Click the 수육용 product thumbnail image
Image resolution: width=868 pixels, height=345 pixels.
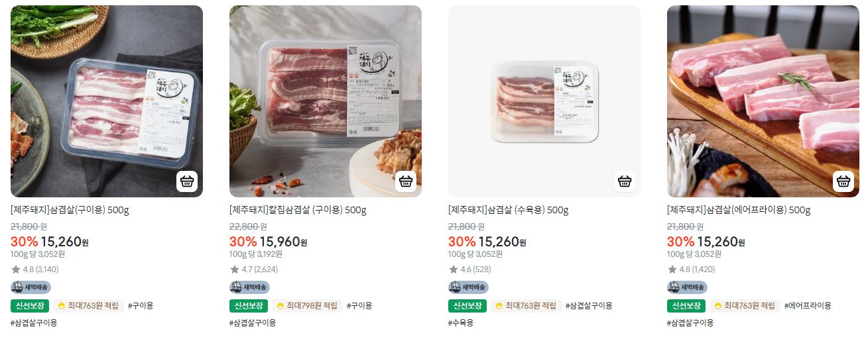(x=544, y=101)
